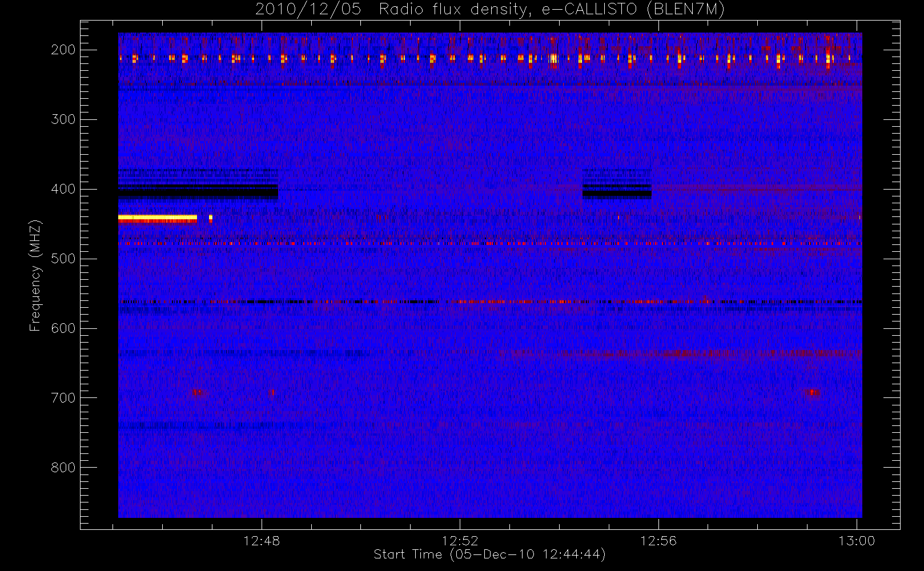The width and height of the screenshot is (924, 571).
Task: Click the red spot near 700 MHz at 12:46
Action: 197,392
